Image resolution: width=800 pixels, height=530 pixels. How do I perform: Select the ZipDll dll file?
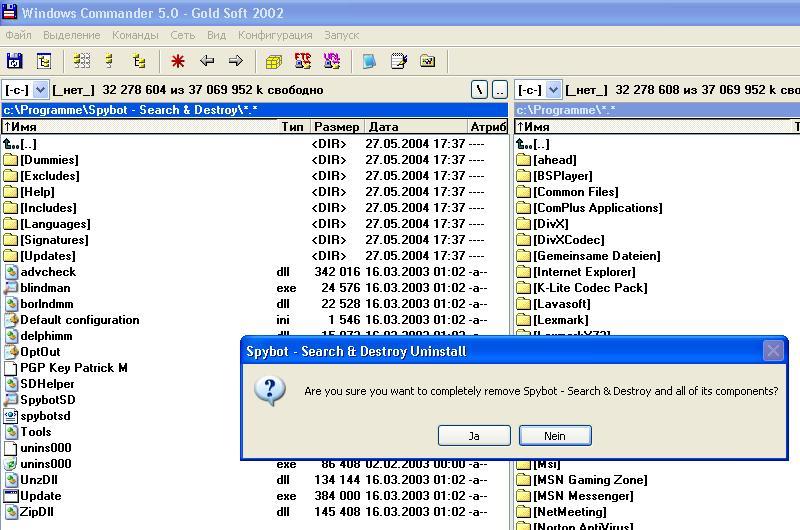(255, 512)
